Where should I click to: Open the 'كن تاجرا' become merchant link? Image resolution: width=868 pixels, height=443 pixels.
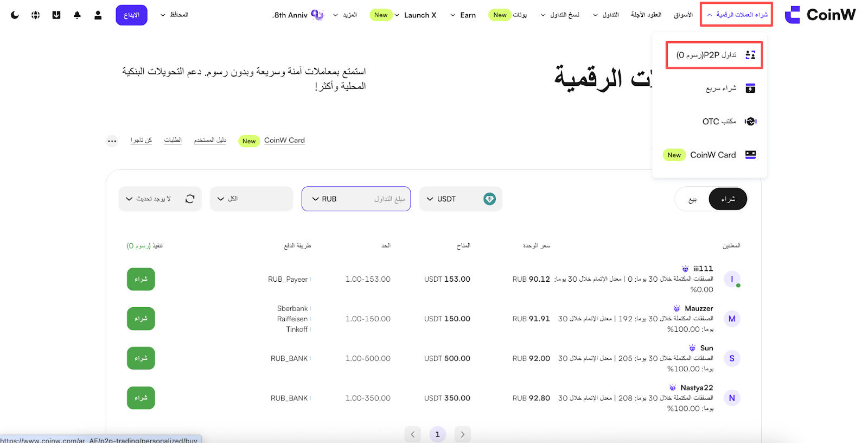coord(141,140)
